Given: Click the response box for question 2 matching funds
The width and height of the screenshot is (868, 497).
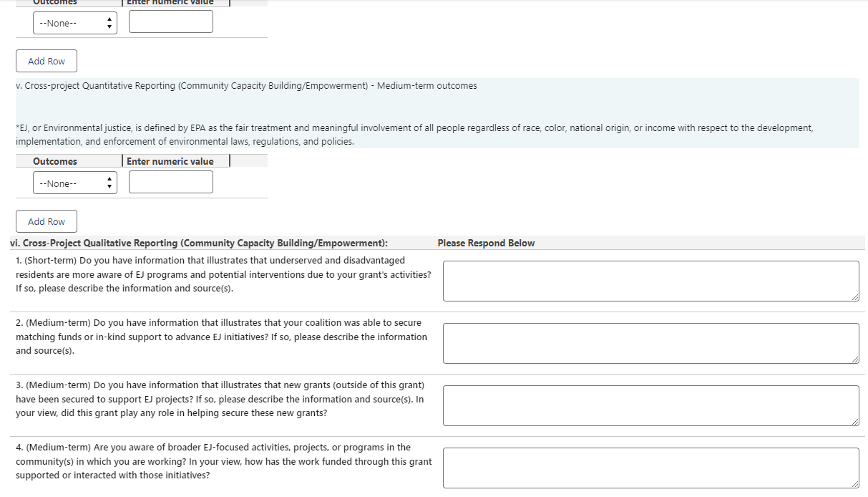Looking at the screenshot, I should pos(651,343).
